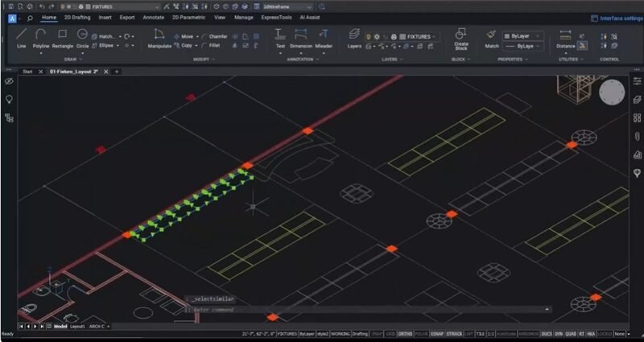Screen dimensions: 644x342
Task: Redo action in the top toolbar
Action: tap(52, 6)
